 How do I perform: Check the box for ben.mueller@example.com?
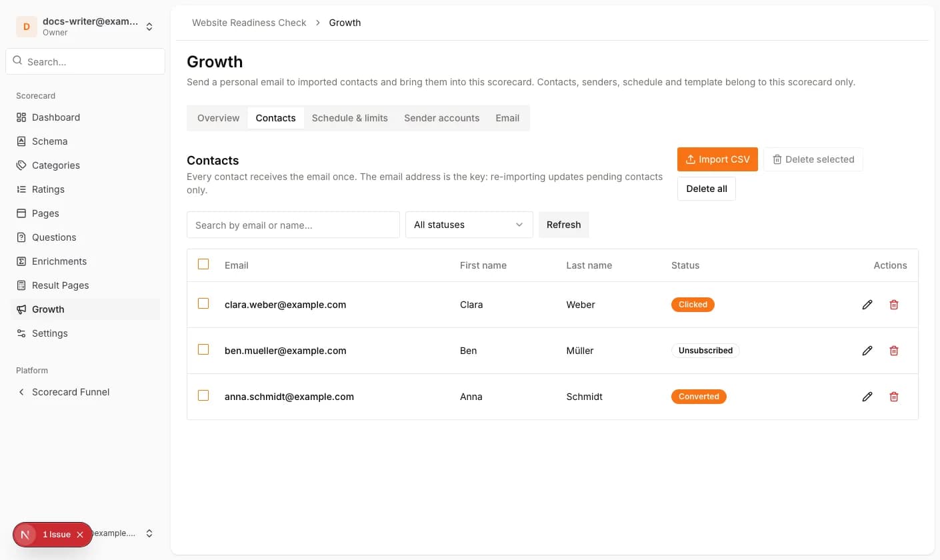coord(203,349)
